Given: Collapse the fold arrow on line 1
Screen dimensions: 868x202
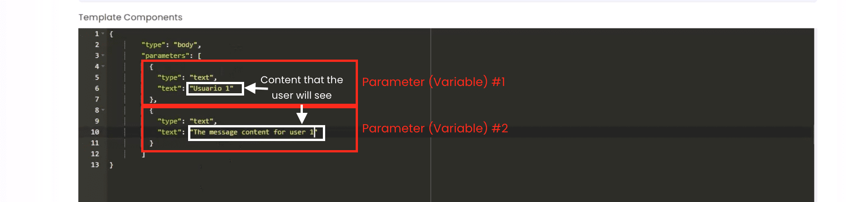Looking at the screenshot, I should tap(103, 34).
